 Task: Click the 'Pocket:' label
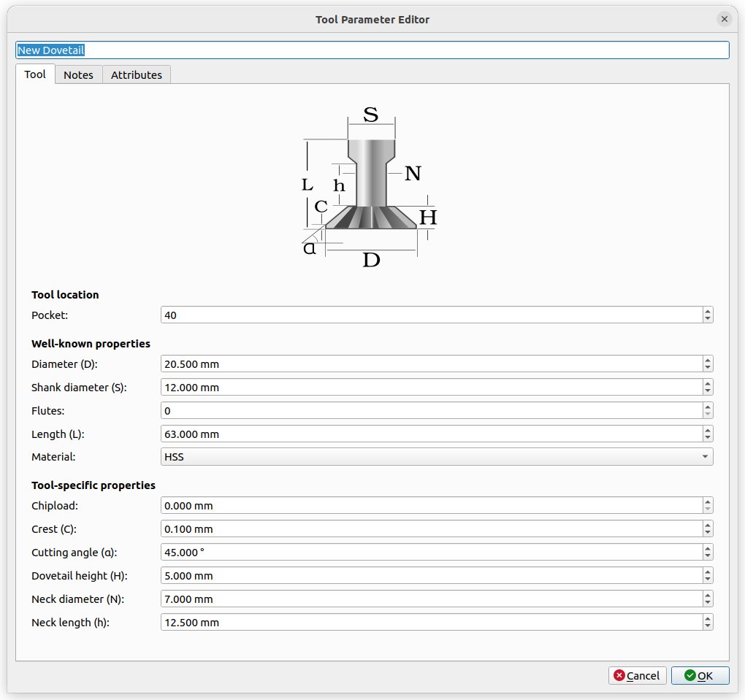point(50,315)
